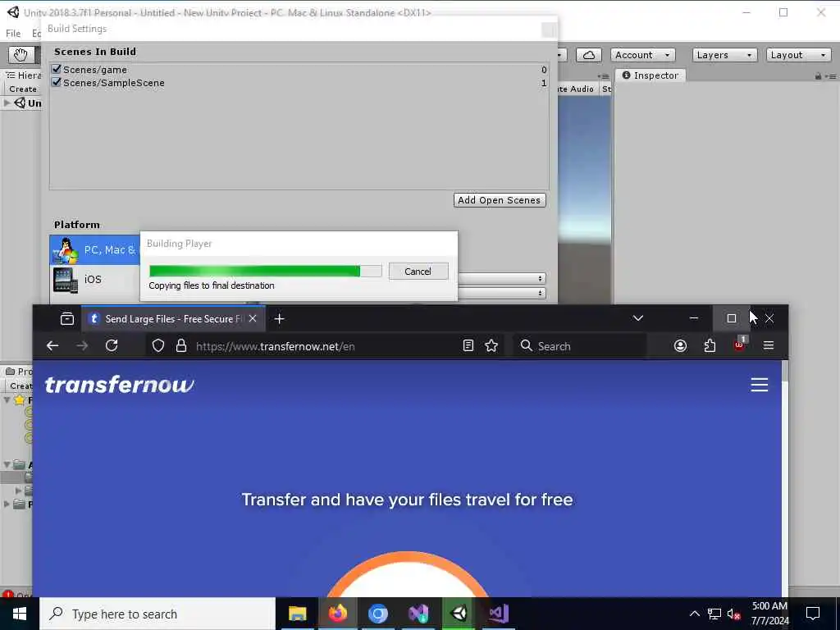The width and height of the screenshot is (840, 630).
Task: Open uBlock Origin extension icon
Action: pyautogui.click(x=739, y=345)
